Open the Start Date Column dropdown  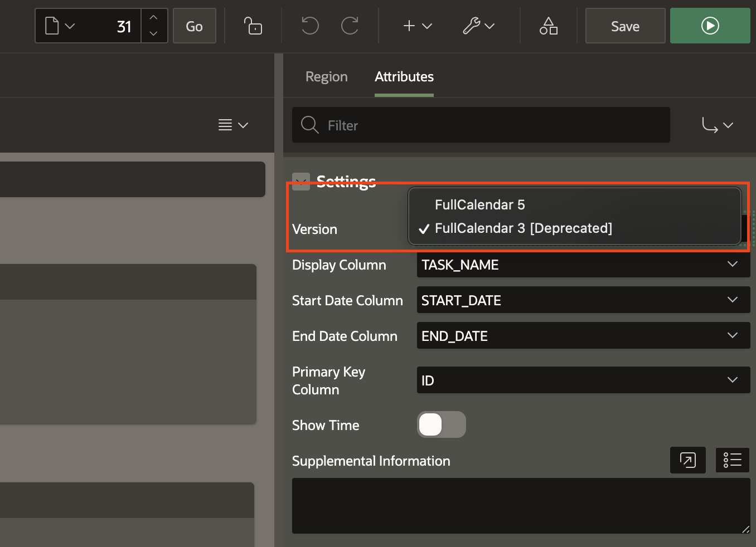pyautogui.click(x=583, y=300)
